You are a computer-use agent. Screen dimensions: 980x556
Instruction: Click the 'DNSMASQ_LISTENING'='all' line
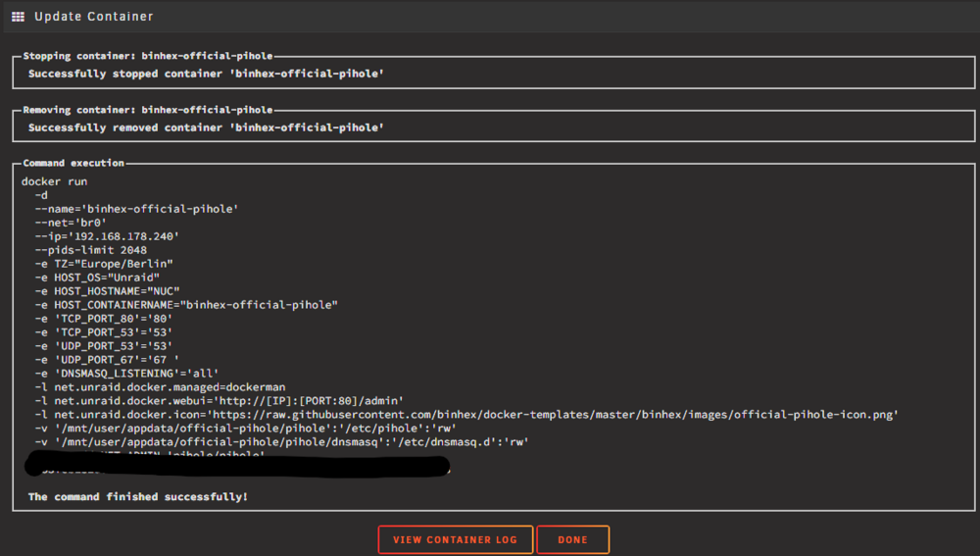tap(126, 374)
